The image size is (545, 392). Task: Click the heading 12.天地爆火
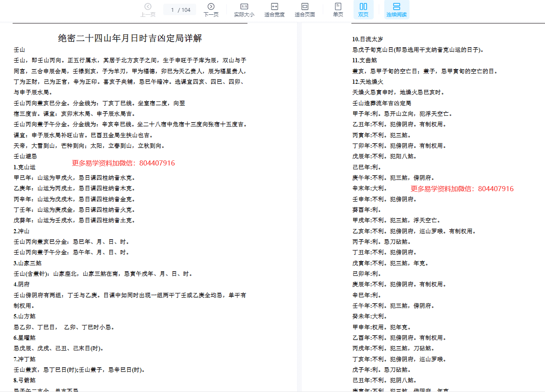367,82
